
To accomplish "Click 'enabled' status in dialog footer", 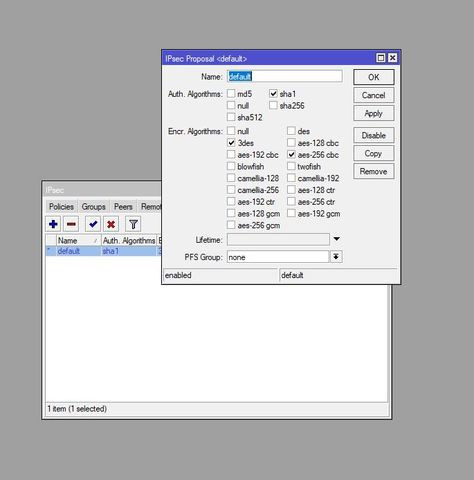I will click(178, 275).
